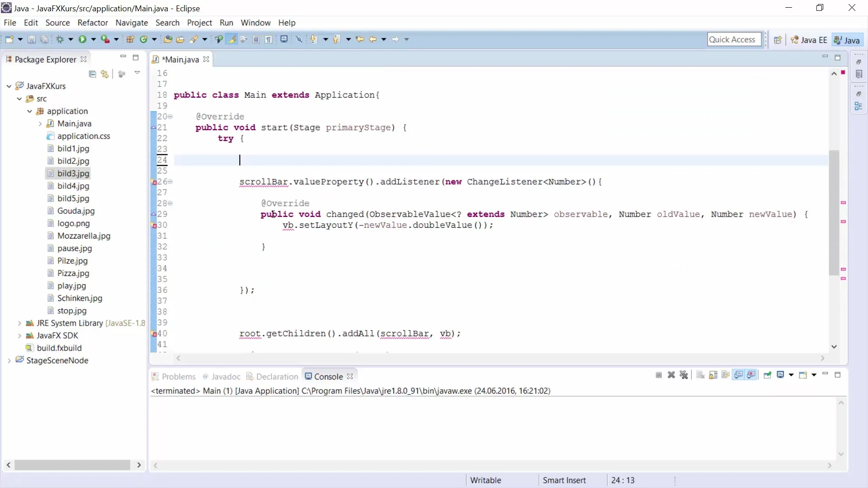868x488 pixels.
Task: Open the File menu
Action: coord(9,23)
